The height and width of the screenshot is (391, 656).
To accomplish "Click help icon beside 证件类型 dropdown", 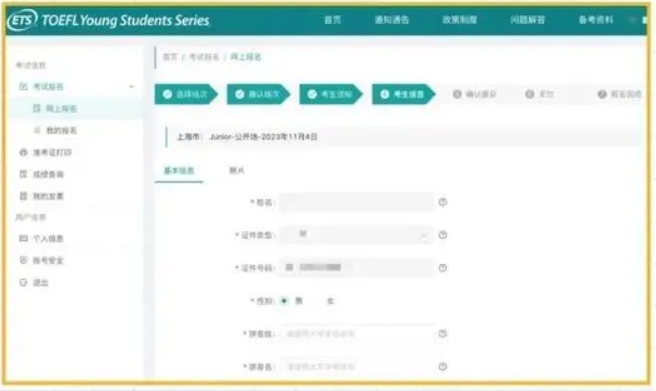I will (443, 235).
